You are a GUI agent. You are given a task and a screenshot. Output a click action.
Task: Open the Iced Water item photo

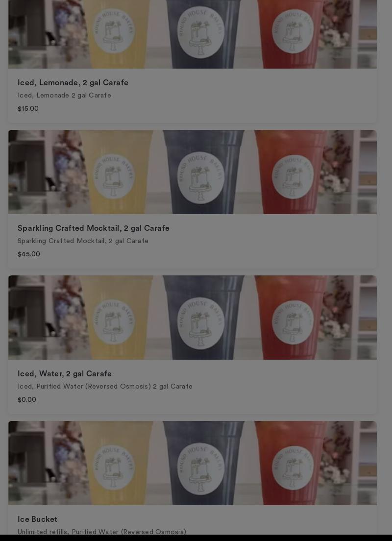pyautogui.click(x=193, y=318)
